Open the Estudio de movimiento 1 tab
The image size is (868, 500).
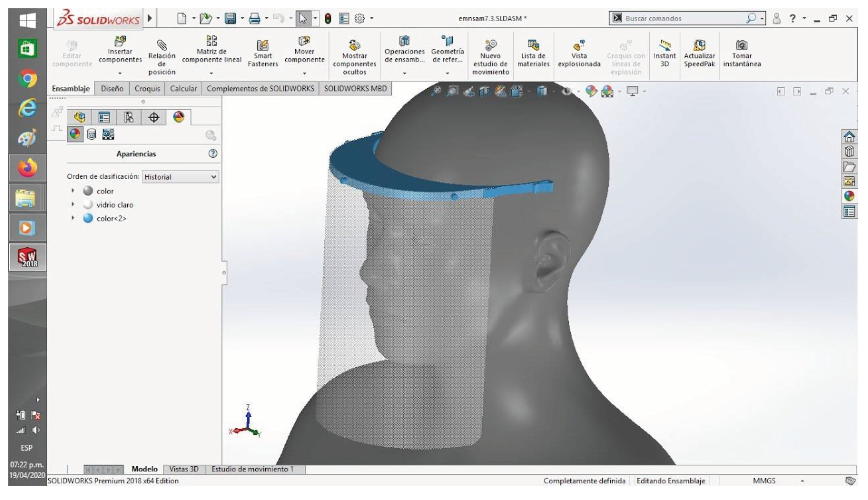coord(252,469)
